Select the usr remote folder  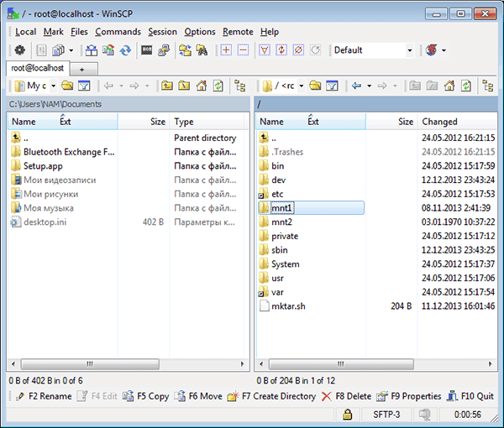click(277, 279)
